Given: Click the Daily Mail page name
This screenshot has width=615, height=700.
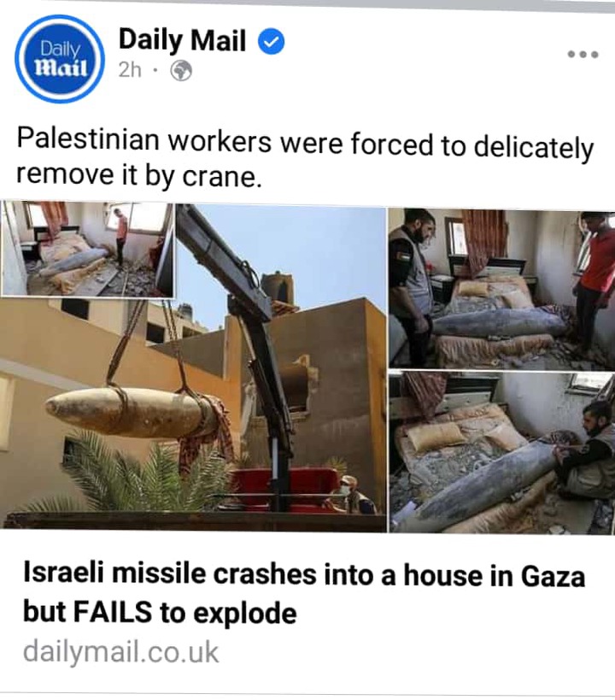Looking at the screenshot, I should pos(182,40).
